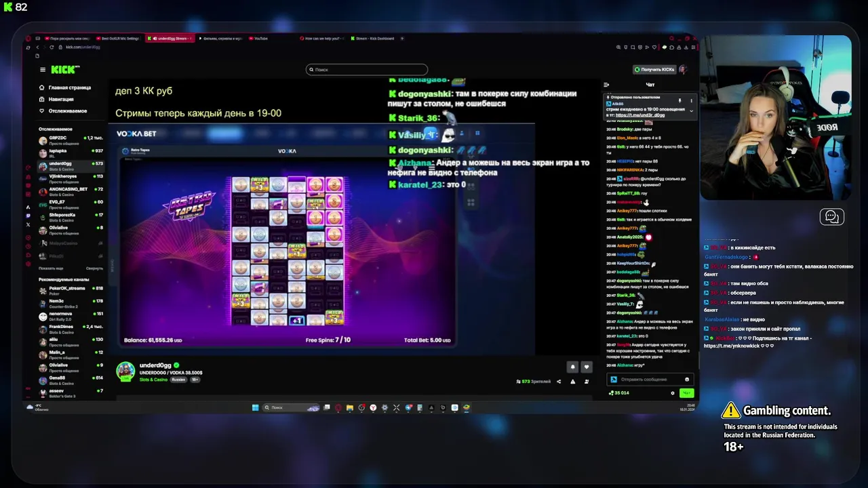
Task: Share the stream via share icon
Action: (x=559, y=382)
